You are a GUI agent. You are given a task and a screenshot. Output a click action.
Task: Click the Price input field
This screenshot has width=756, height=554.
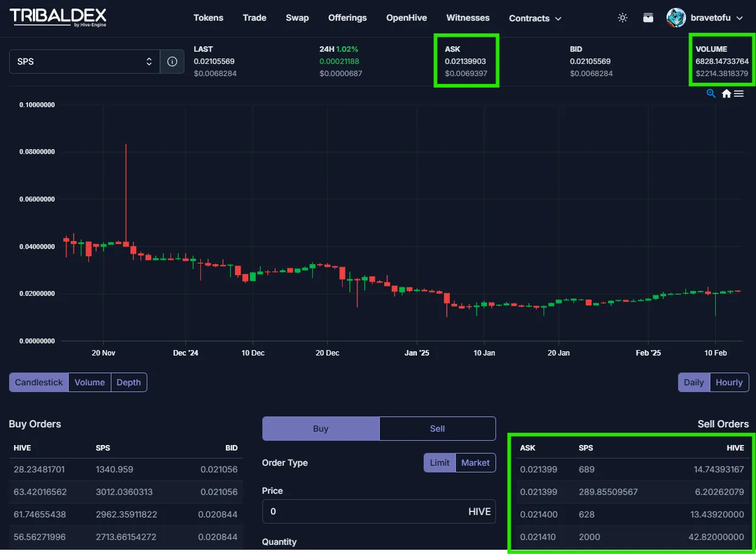pos(379,511)
